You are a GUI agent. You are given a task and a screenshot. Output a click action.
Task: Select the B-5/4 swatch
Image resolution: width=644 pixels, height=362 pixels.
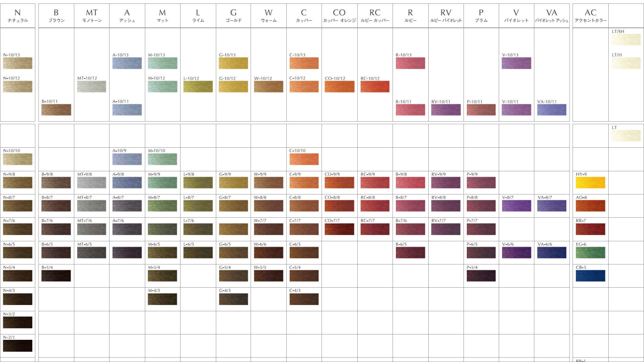coord(56,276)
